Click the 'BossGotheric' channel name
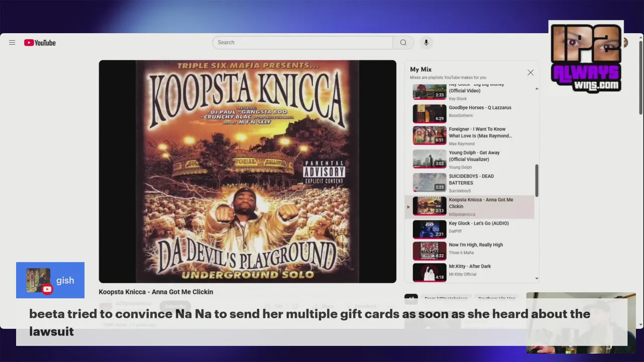Image resolution: width=644 pixels, height=362 pixels. (461, 116)
